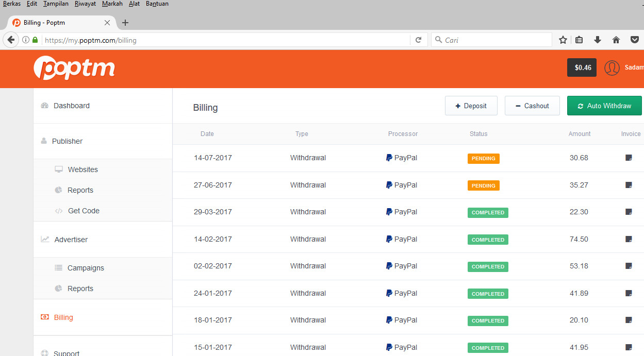Click the URL address bar

pos(226,40)
